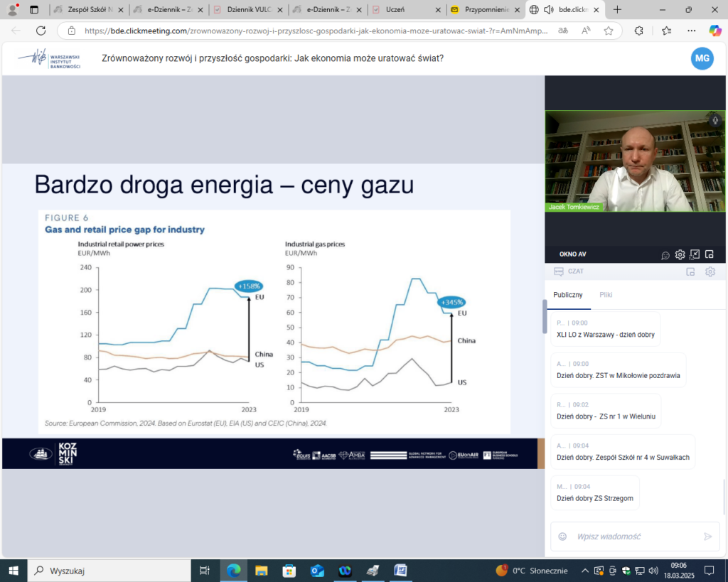The height and width of the screenshot is (582, 728).
Task: Toggle read aloud icon in address bar
Action: [x=586, y=31]
